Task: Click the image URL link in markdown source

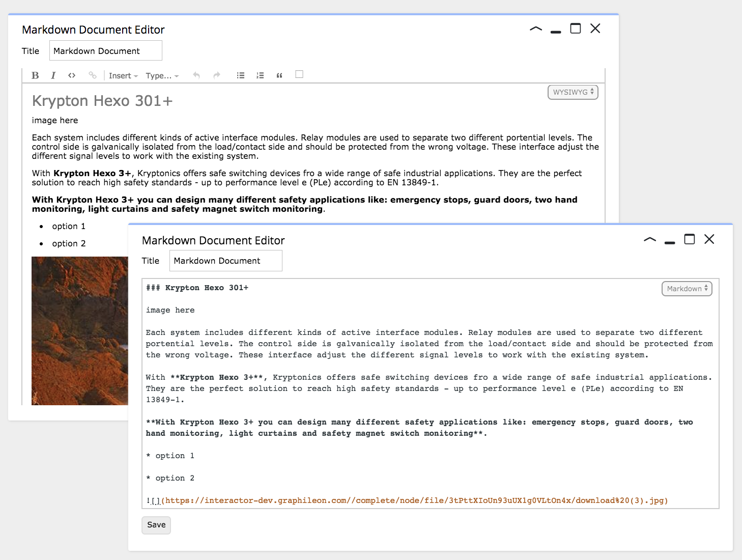Action: click(414, 500)
